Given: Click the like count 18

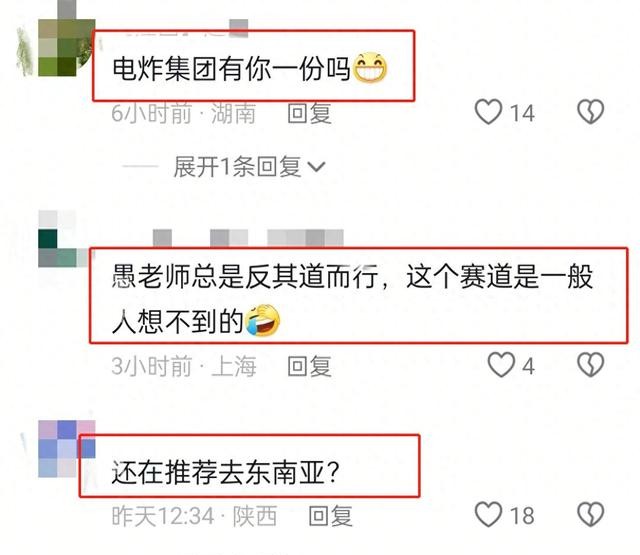Looking at the screenshot, I should click(522, 515).
